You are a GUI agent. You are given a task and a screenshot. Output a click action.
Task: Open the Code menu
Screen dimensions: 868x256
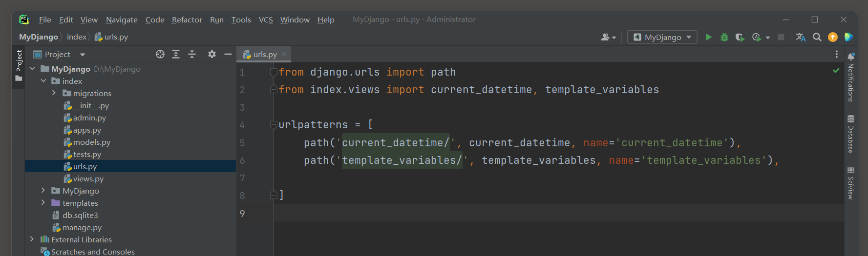click(x=155, y=20)
